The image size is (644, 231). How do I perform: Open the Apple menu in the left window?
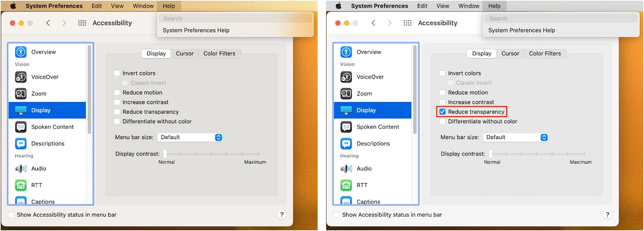tap(13, 6)
